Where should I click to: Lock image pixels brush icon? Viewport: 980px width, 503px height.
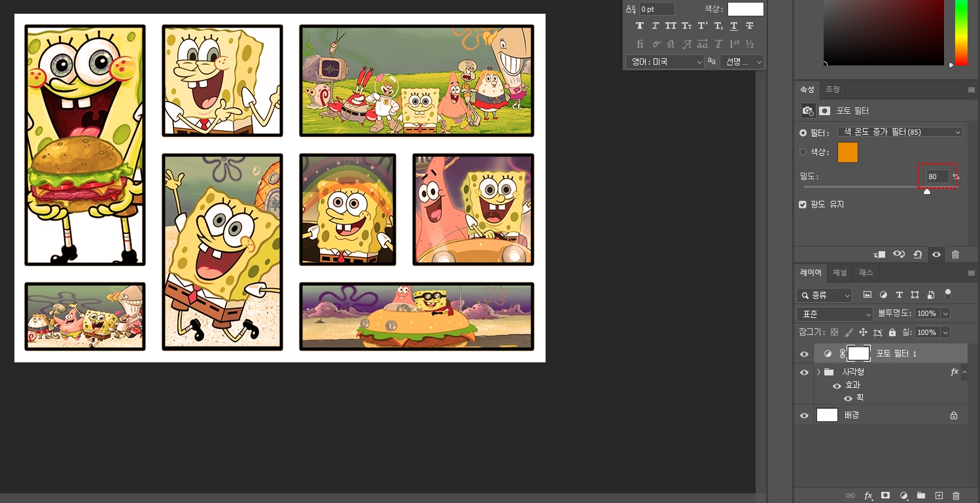849,332
